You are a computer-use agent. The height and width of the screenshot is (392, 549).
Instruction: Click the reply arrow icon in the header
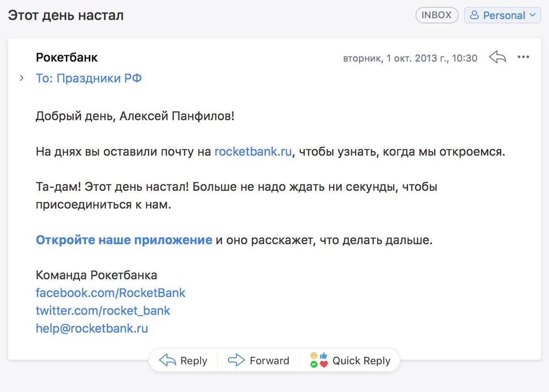[498, 58]
